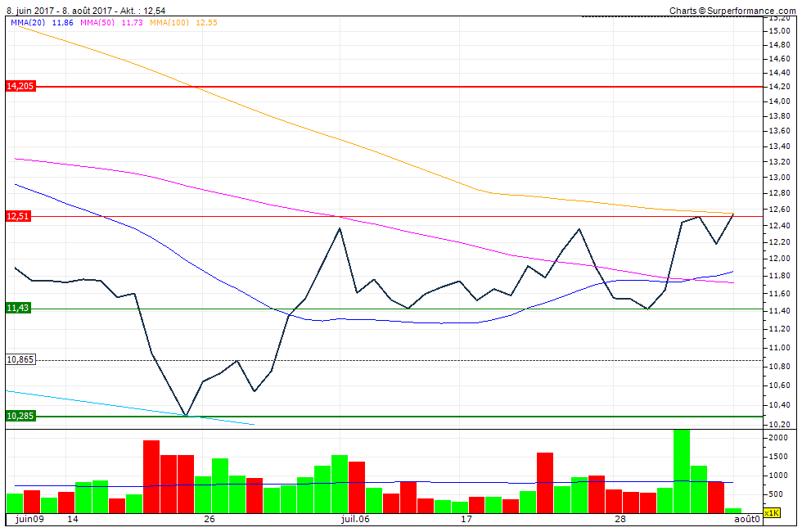
Task: Click the 11,00 price axis value
Action: pos(779,348)
